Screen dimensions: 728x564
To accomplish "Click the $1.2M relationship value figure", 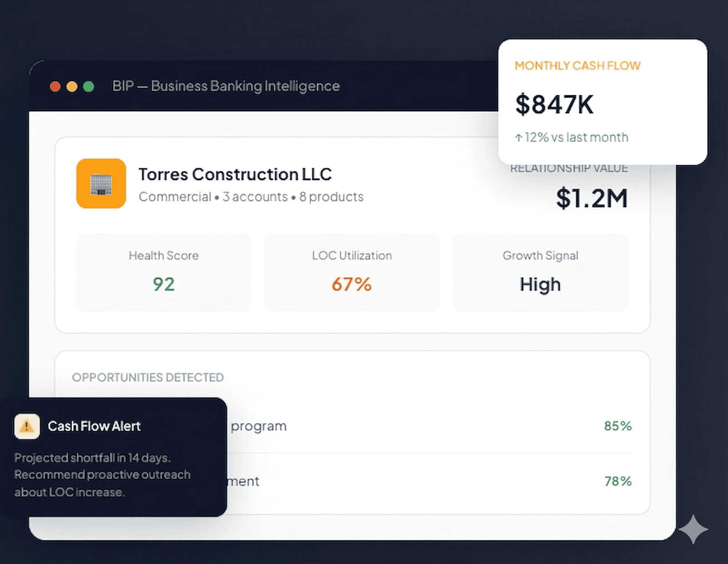I will click(591, 198).
